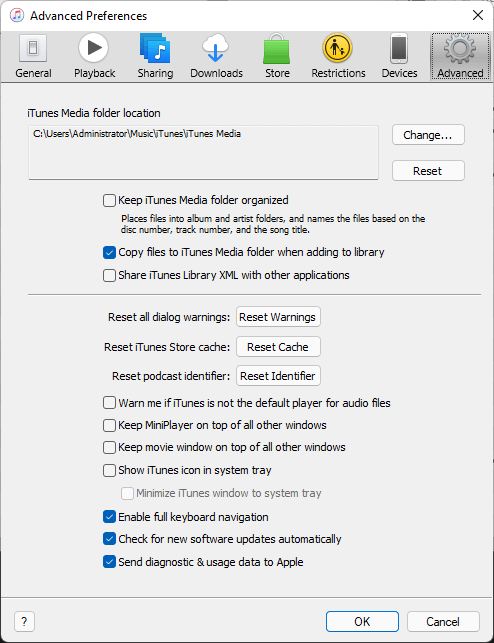Click the iTunes Media folder path box
The width and height of the screenshot is (494, 643).
pyautogui.click(x=203, y=153)
